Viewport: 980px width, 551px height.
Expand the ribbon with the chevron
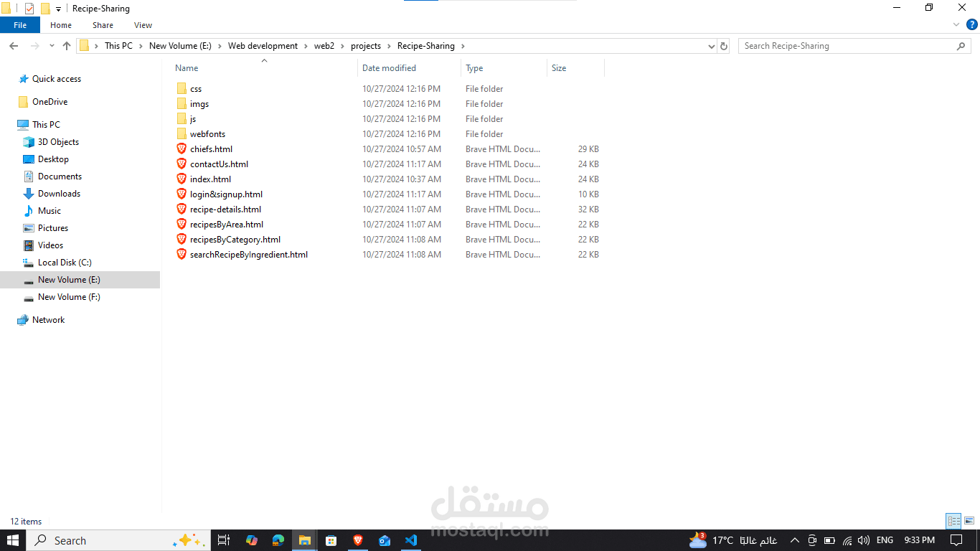(x=956, y=24)
